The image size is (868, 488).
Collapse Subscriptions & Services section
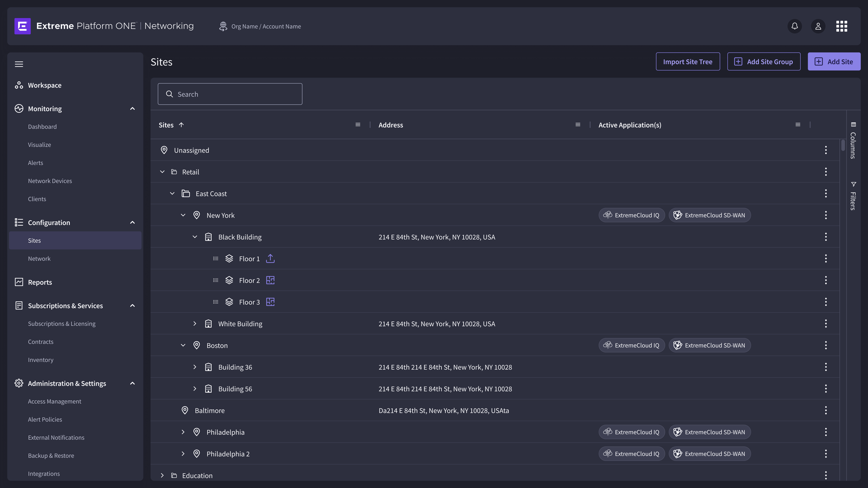pyautogui.click(x=132, y=305)
